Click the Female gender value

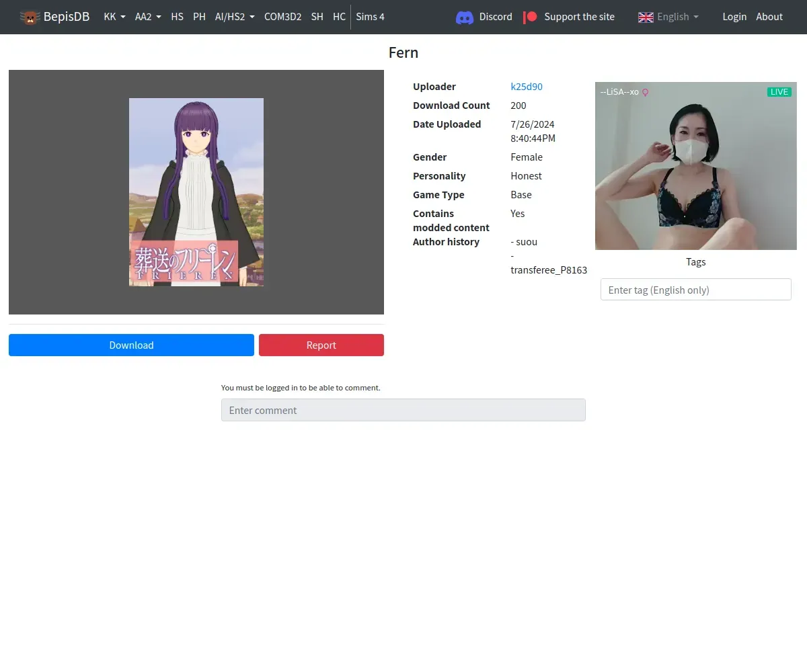(x=527, y=157)
